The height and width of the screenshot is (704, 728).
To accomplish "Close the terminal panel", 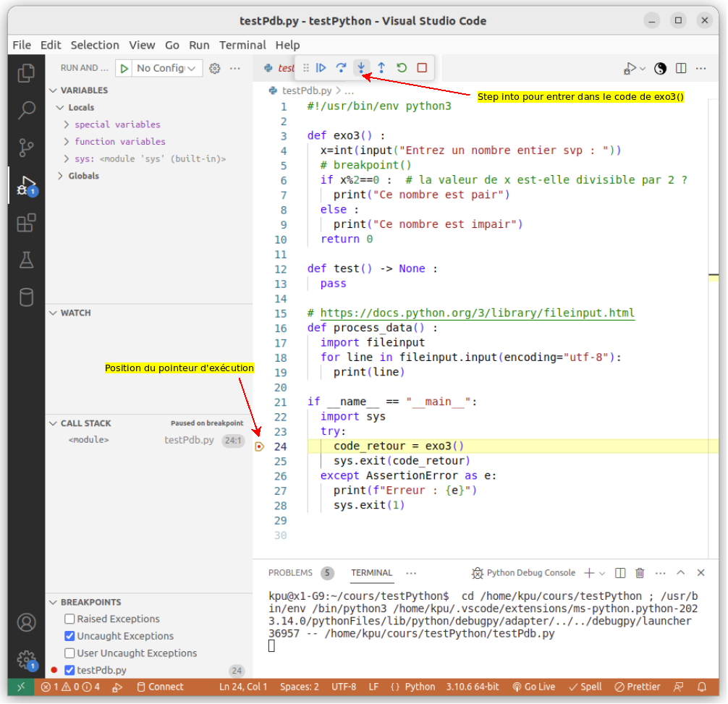I will tap(701, 574).
